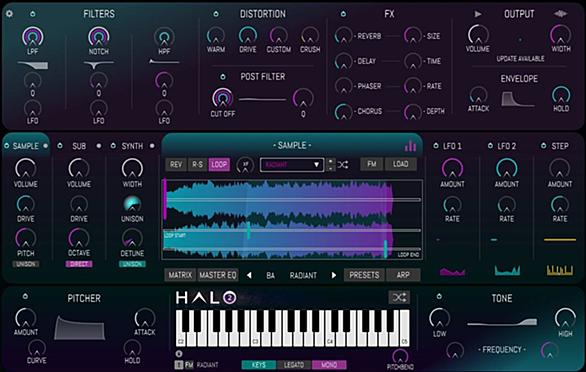The width and height of the screenshot is (586, 372).
Task: Go to next preset with right arrow
Action: (334, 276)
